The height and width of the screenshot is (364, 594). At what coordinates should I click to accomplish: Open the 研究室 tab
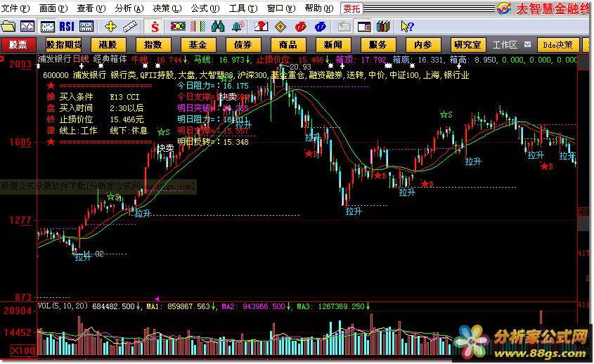[x=468, y=45]
